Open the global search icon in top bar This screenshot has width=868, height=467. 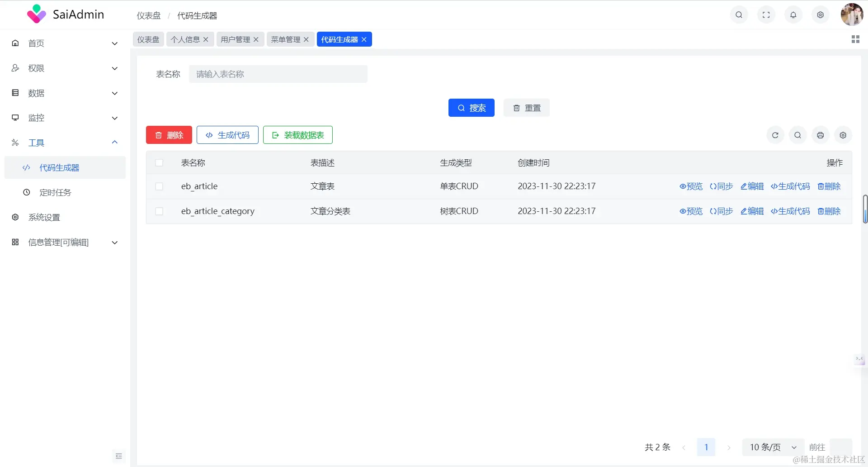(x=739, y=14)
